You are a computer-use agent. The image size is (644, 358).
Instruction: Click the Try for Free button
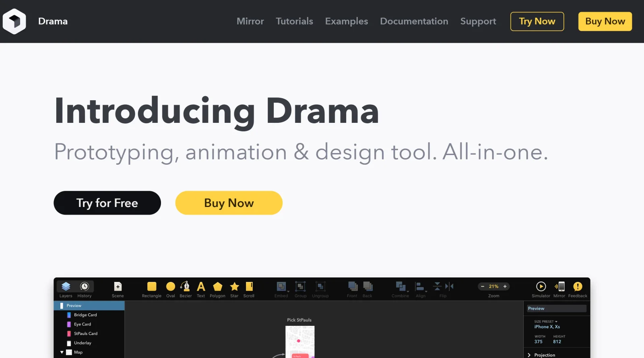tap(107, 203)
